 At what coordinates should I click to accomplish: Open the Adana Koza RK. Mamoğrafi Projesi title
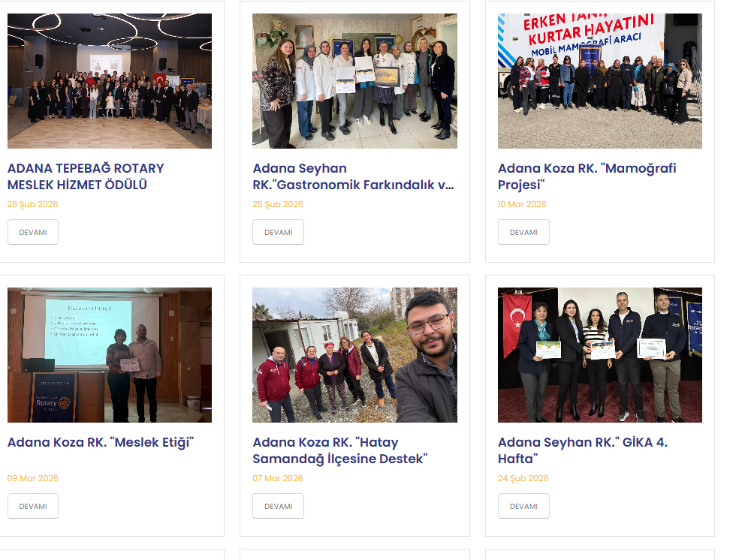[587, 176]
